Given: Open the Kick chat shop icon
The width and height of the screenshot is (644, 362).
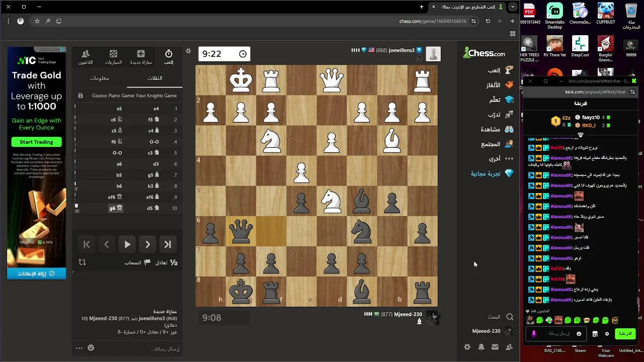Looking at the screenshot, I should pos(595,334).
